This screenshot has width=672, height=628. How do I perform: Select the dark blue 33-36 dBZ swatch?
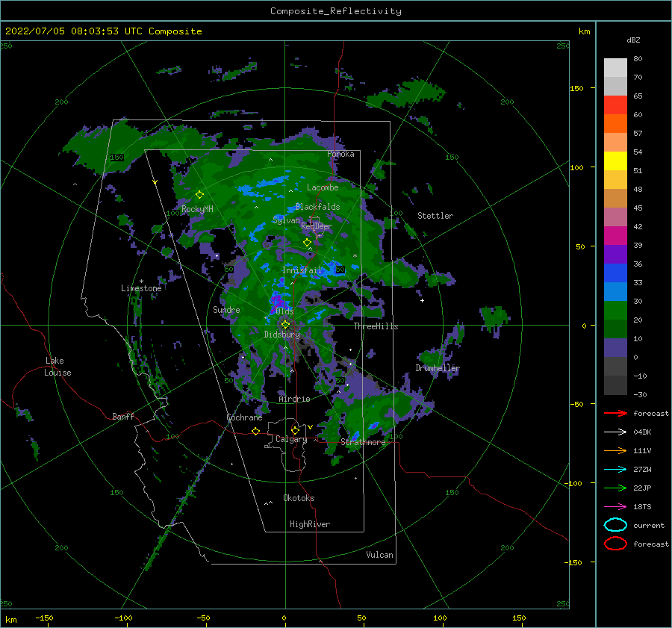coord(615,273)
